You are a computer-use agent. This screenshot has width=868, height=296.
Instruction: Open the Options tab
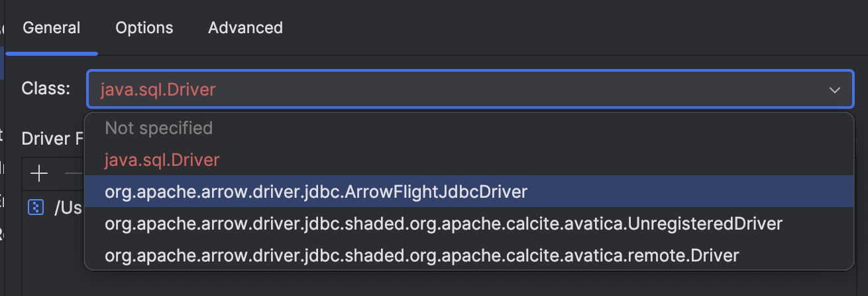[144, 28]
